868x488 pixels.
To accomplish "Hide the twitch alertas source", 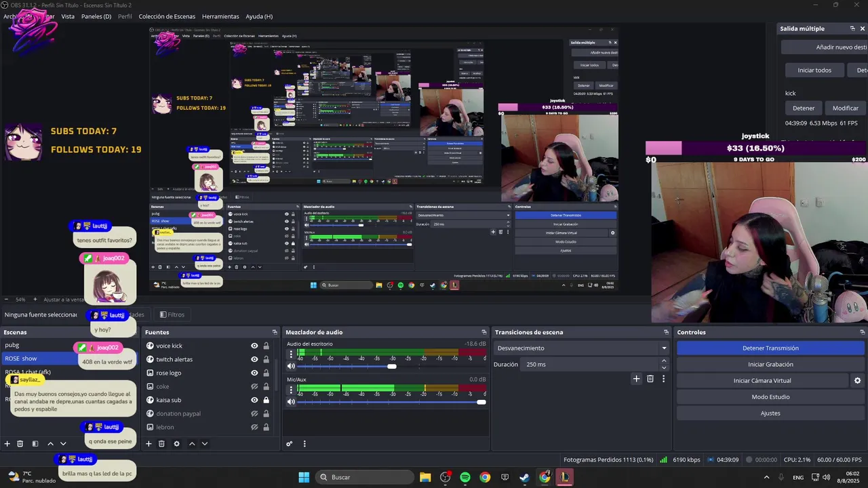I will click(254, 359).
